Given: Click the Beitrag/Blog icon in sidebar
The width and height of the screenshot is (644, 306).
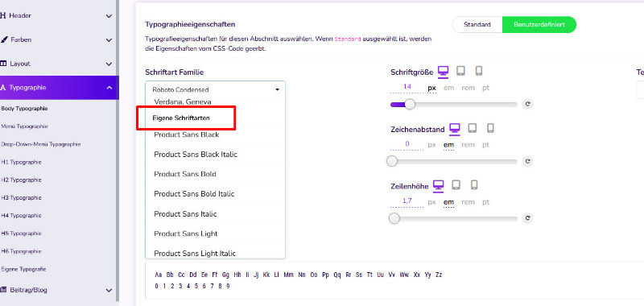Looking at the screenshot, I should pyautogui.click(x=3, y=290).
